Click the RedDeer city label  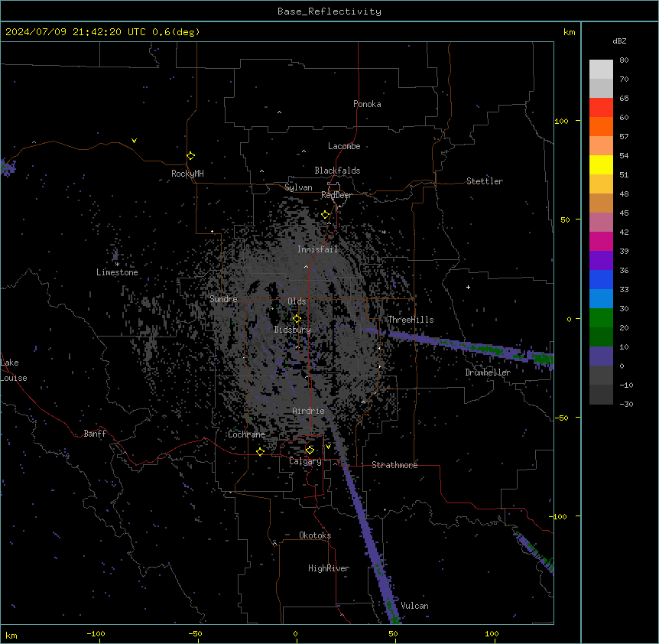[x=336, y=195]
